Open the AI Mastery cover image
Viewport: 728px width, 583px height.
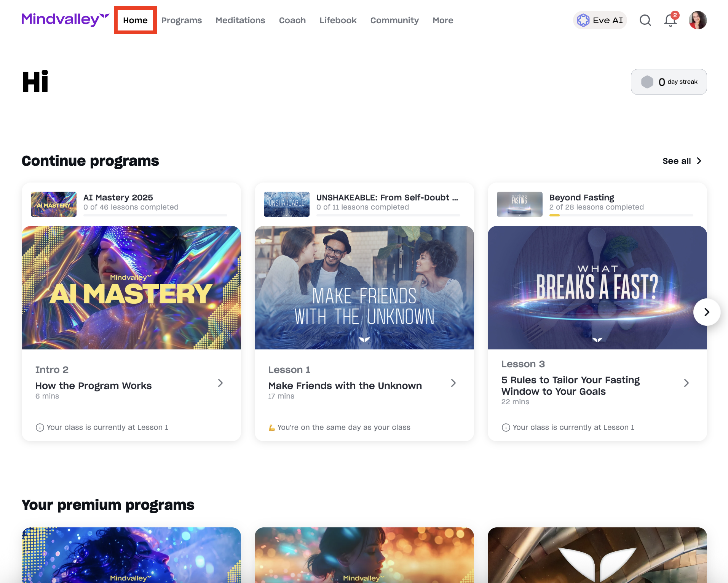[131, 288]
